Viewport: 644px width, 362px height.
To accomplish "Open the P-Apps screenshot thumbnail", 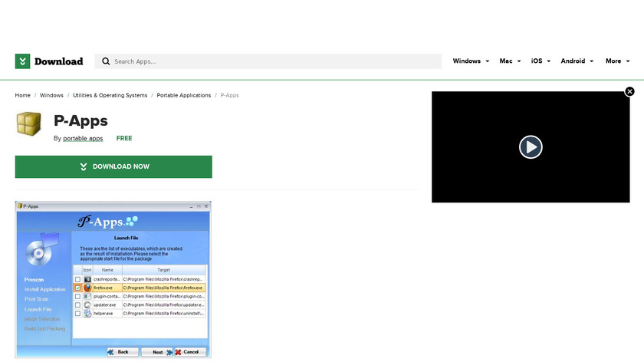I will [x=113, y=279].
